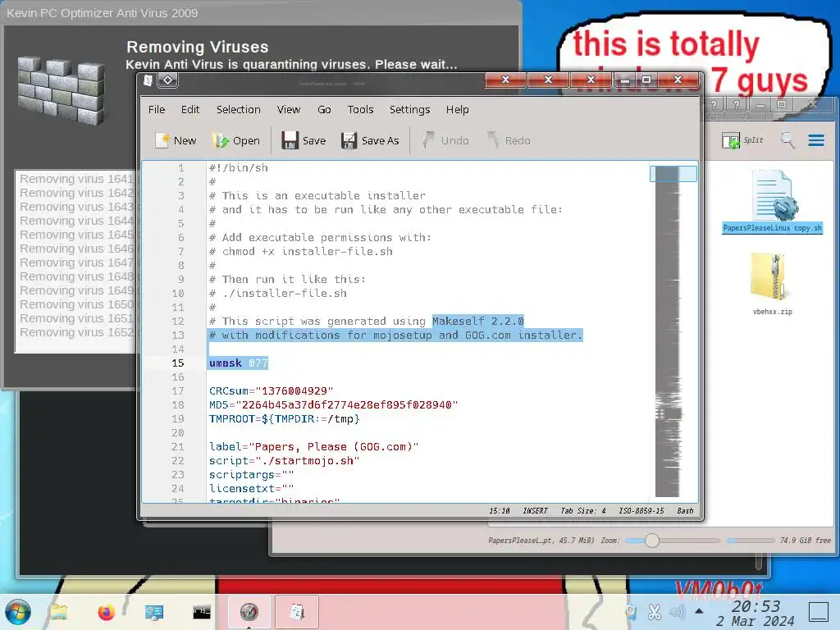
Task: Click the chmod +x installer-file.sh comment
Action: (x=301, y=251)
